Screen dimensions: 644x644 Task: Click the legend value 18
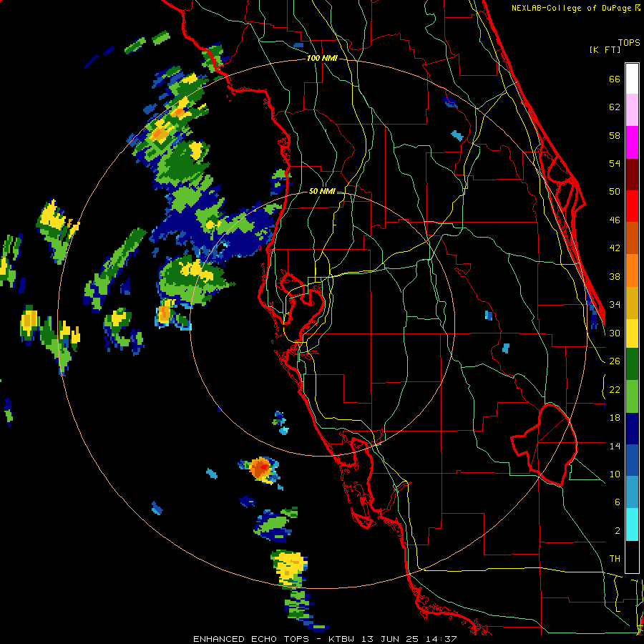[615, 418]
